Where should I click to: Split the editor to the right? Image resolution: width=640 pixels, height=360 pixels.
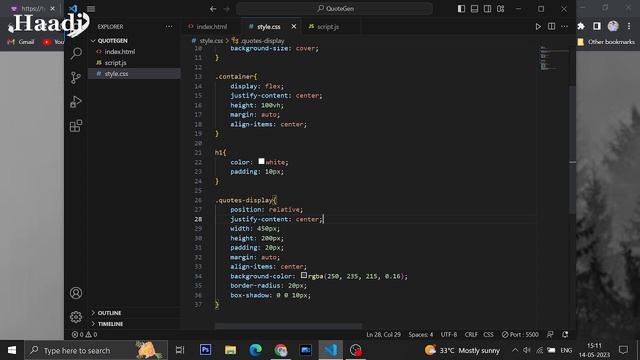[551, 27]
